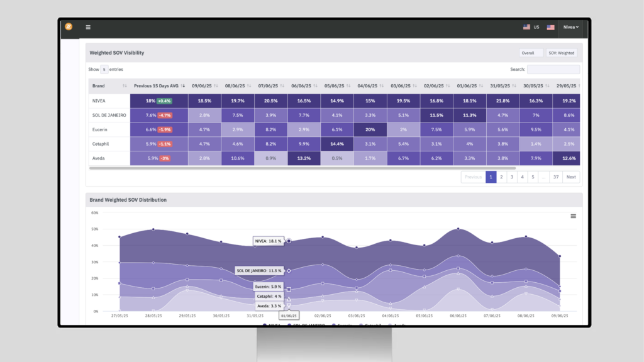This screenshot has height=362, width=644.
Task: Open the Overall filter dropdown
Action: pos(531,53)
